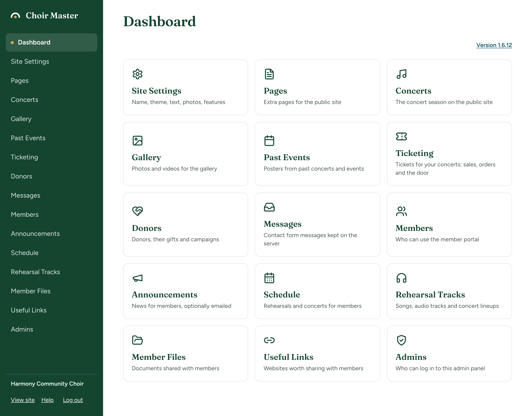Select Gallery in the sidebar

point(51,119)
